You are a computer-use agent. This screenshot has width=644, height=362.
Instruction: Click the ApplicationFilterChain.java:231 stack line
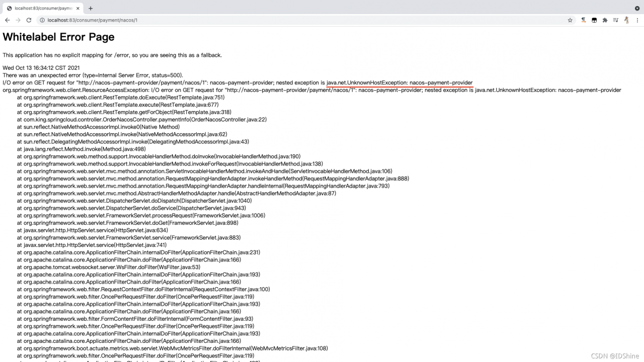138,252
